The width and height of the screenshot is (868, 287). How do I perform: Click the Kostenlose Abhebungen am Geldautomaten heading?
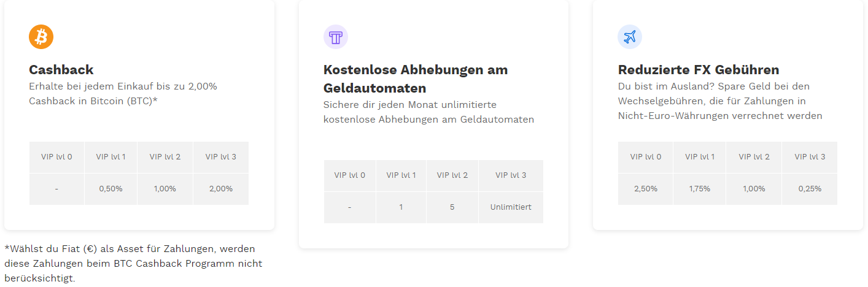(x=416, y=78)
